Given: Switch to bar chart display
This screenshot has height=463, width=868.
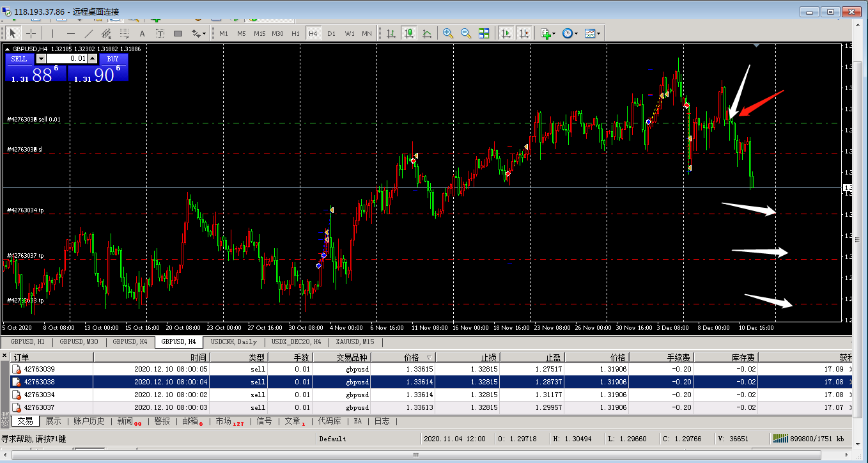Looking at the screenshot, I should click(x=391, y=33).
